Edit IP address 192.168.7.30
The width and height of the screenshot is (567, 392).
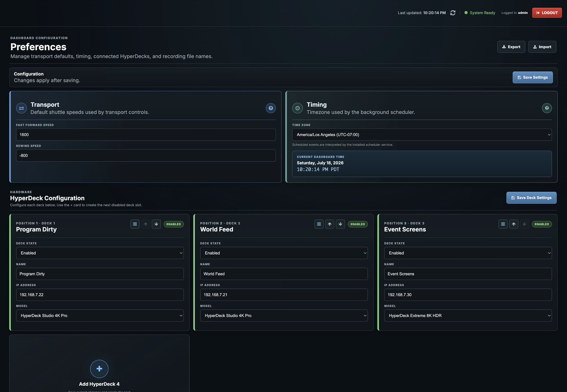point(468,295)
